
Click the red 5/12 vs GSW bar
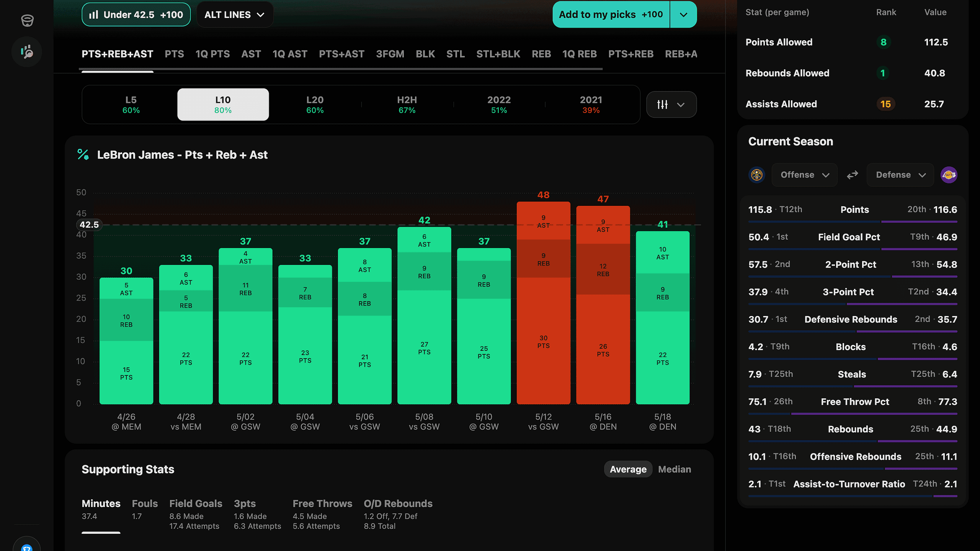pyautogui.click(x=544, y=303)
